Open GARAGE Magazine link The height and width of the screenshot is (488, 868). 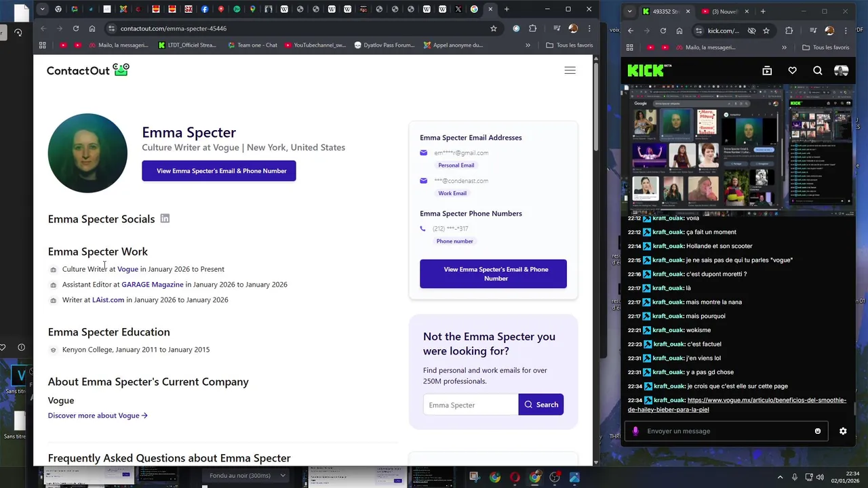click(x=153, y=285)
